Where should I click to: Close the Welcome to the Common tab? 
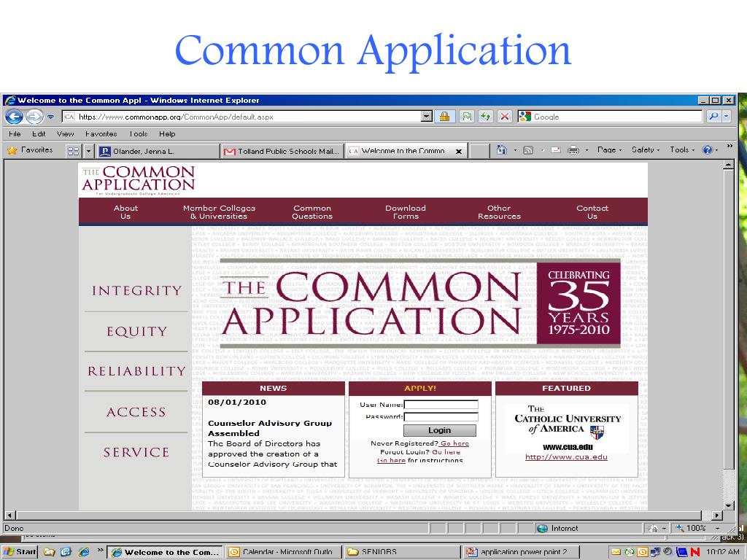click(459, 152)
